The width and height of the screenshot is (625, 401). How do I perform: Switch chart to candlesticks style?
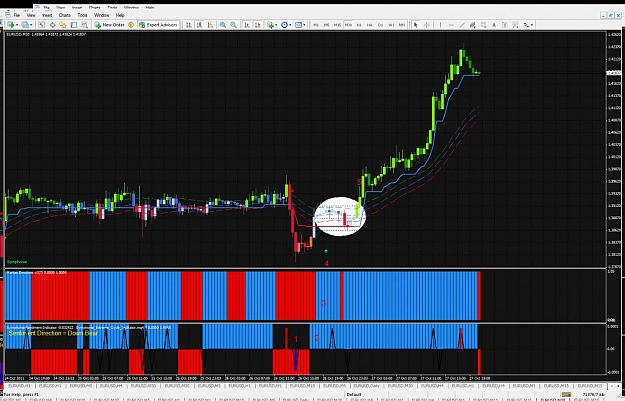coord(199,25)
